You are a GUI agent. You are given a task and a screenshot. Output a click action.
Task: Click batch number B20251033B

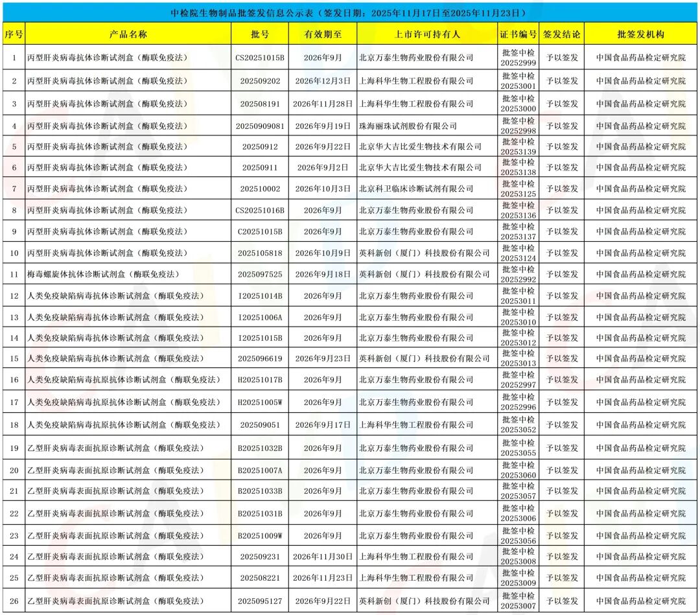point(260,491)
